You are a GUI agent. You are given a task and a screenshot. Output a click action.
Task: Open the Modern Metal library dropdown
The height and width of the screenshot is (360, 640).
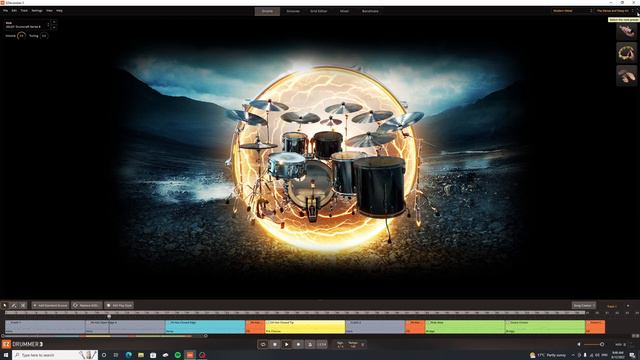(572, 11)
